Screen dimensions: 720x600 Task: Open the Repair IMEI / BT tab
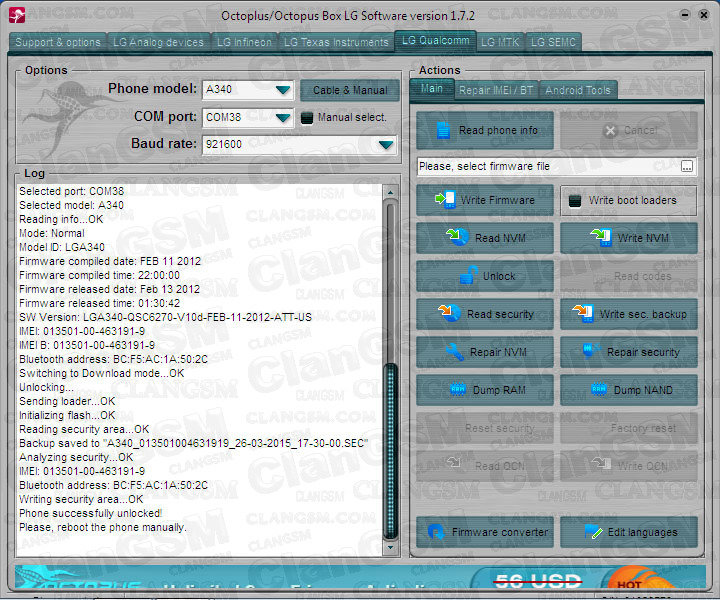point(495,90)
